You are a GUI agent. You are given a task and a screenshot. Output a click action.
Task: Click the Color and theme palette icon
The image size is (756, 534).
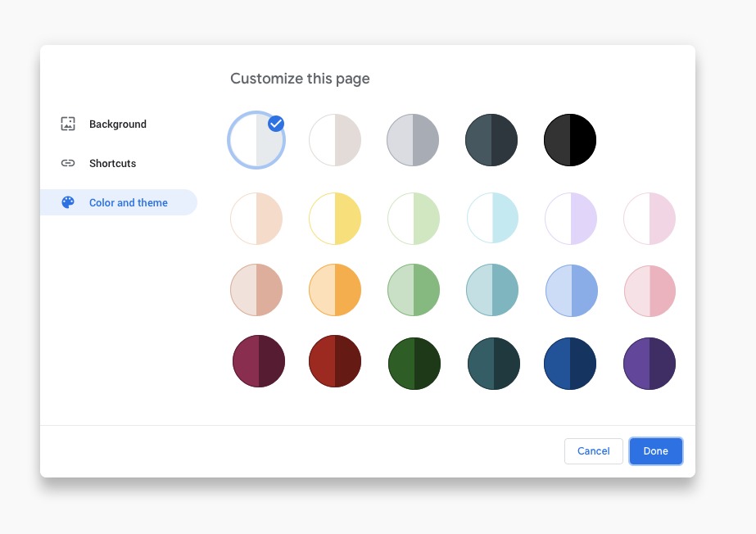(x=68, y=202)
